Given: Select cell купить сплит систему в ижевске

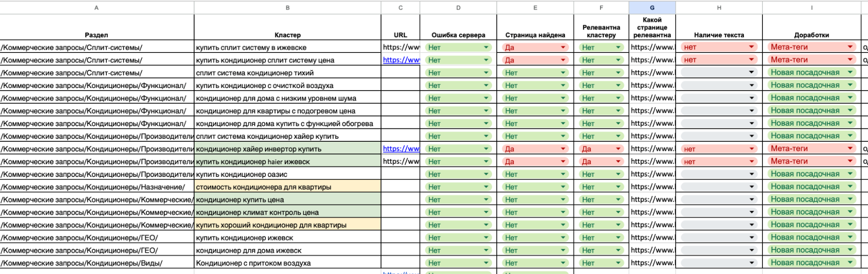Looking at the screenshot, I should 287,47.
